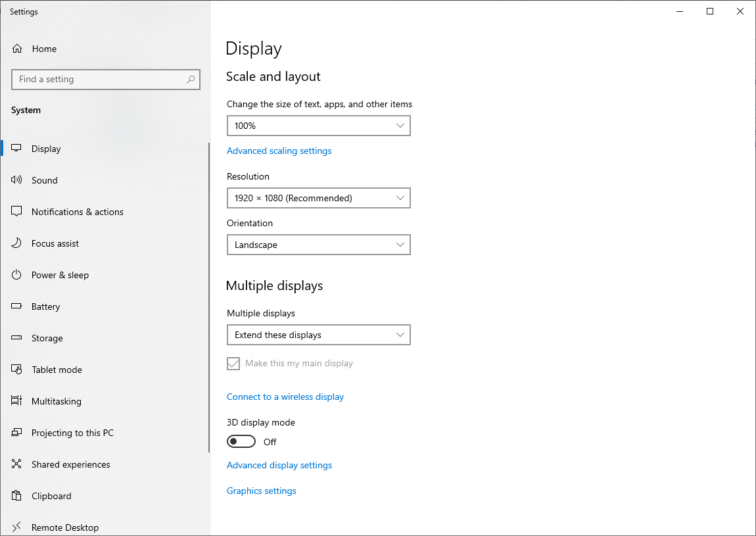Click the Notifications speech bubble icon

(x=16, y=211)
